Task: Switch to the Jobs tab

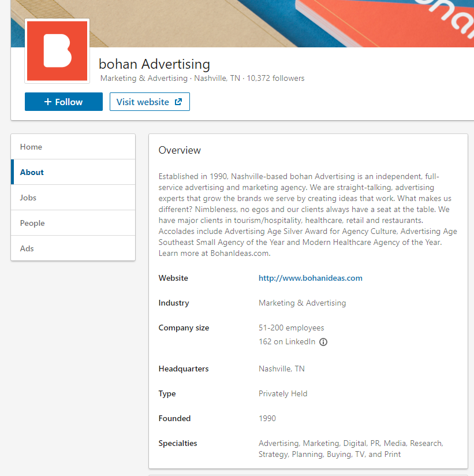Action: tap(28, 198)
